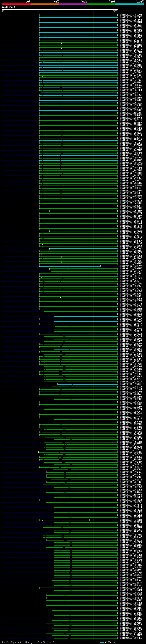Follow the UniRef100_A9P9U0 label
146x644 pixels.
(131, 82)
